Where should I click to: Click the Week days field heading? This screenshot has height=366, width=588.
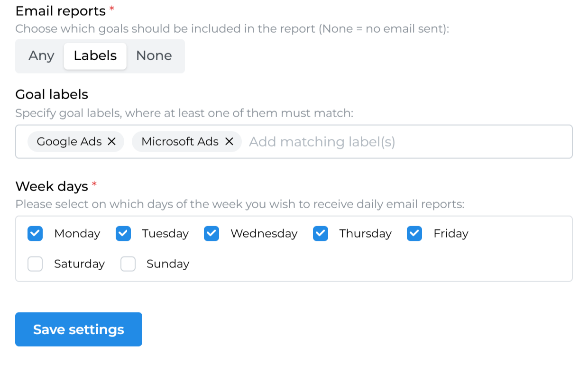[x=52, y=186]
